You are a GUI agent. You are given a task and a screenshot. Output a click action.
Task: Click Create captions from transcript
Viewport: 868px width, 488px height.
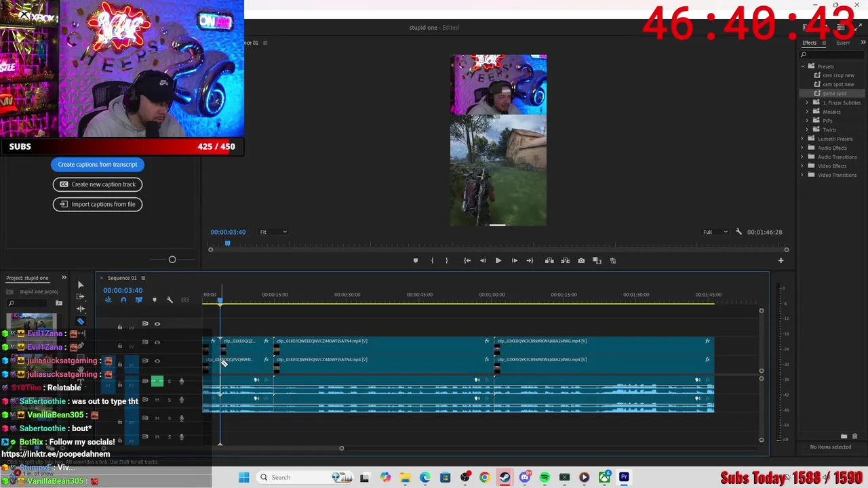pos(98,164)
